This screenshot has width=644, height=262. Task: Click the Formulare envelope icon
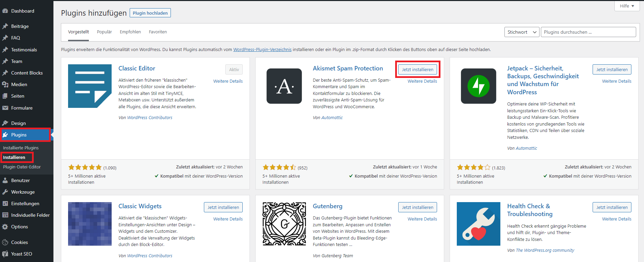[x=5, y=108]
